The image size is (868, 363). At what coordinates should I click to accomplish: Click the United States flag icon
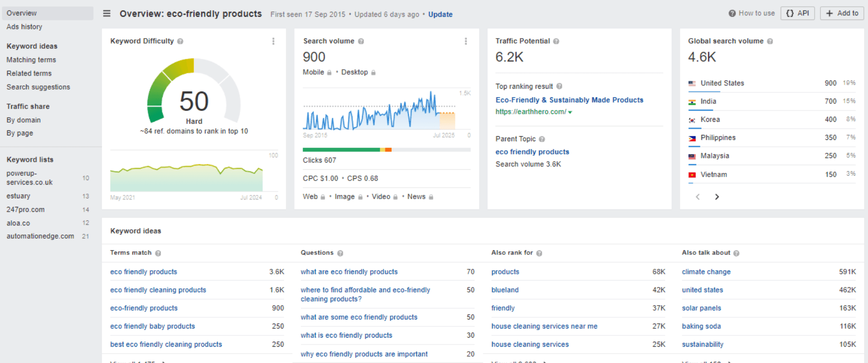[692, 83]
